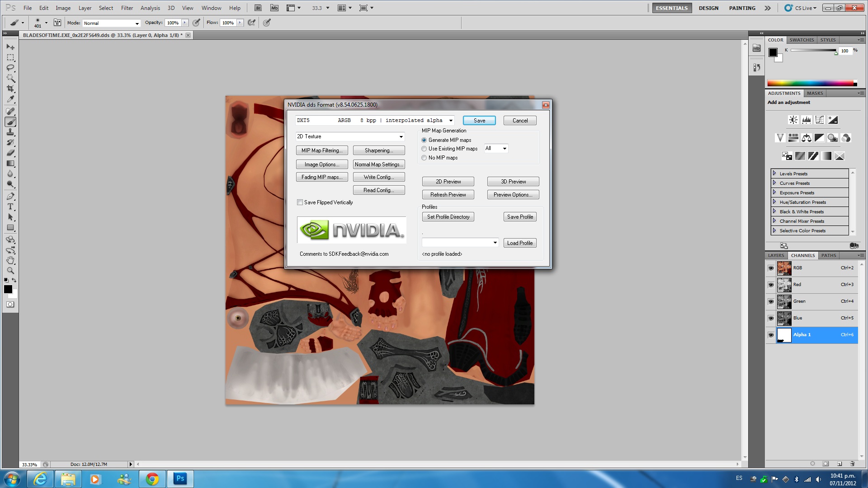
Task: Click the Save button in dds dialog
Action: pyautogui.click(x=479, y=121)
